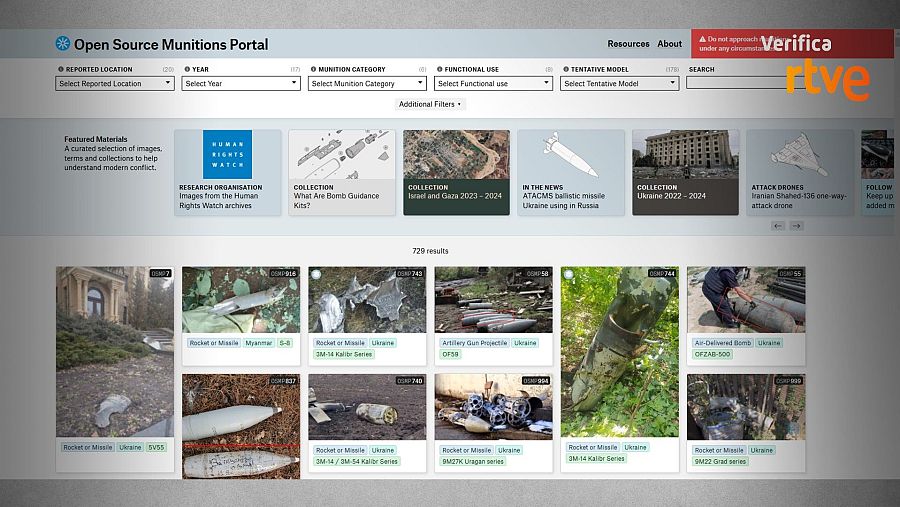Open the Israel and Gaza 2023 – 2024 collection
This screenshot has height=507, width=900.
tap(456, 172)
